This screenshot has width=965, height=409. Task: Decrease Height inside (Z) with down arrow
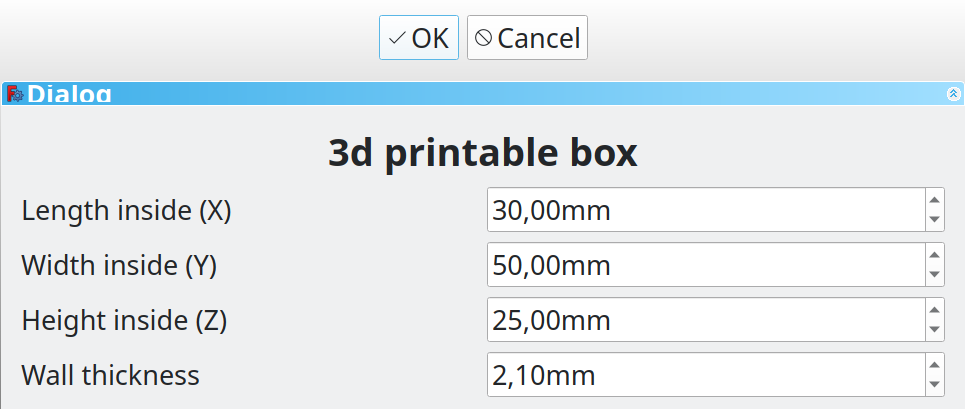pyautogui.click(x=934, y=329)
